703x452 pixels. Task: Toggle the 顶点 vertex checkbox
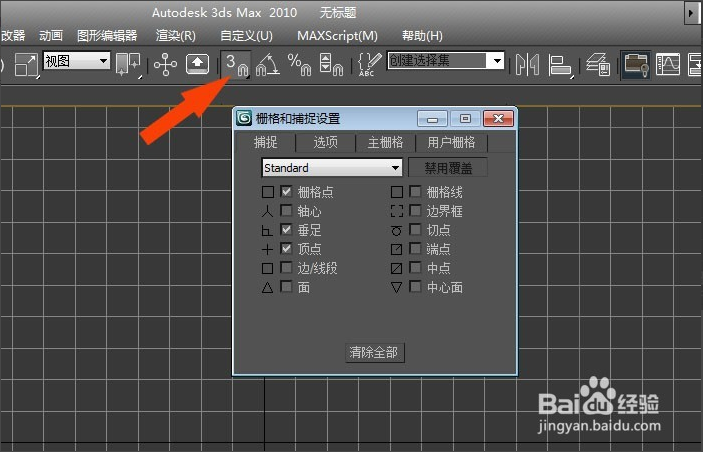(286, 248)
